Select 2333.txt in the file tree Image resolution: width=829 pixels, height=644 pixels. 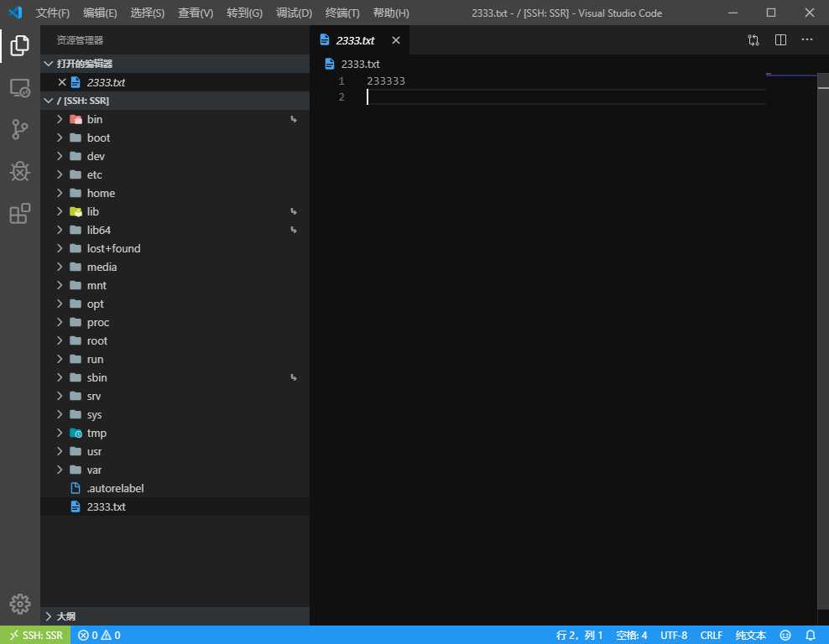click(x=175, y=507)
